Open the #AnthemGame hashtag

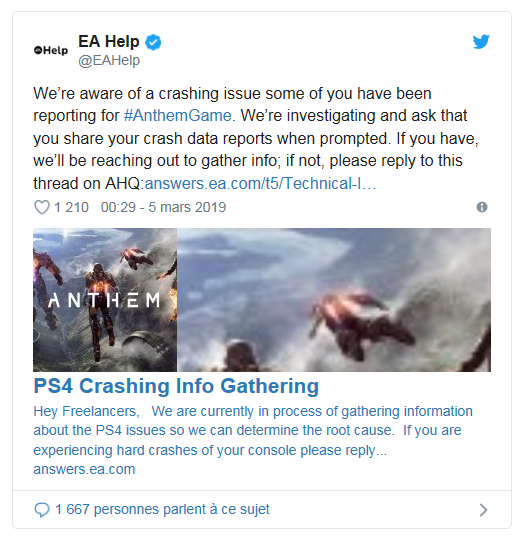[177, 115]
